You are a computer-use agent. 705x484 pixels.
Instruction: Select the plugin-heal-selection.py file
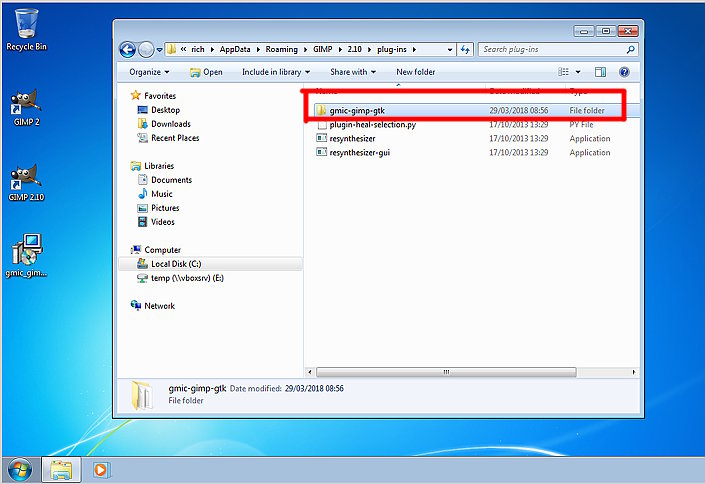(x=372, y=125)
